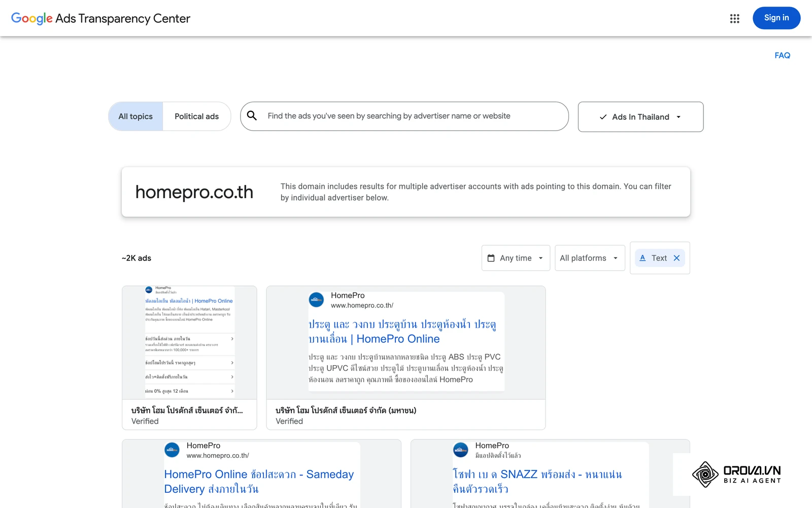
Task: Click the HomePro logo in sofa SNAZZ ad
Action: [x=460, y=450]
